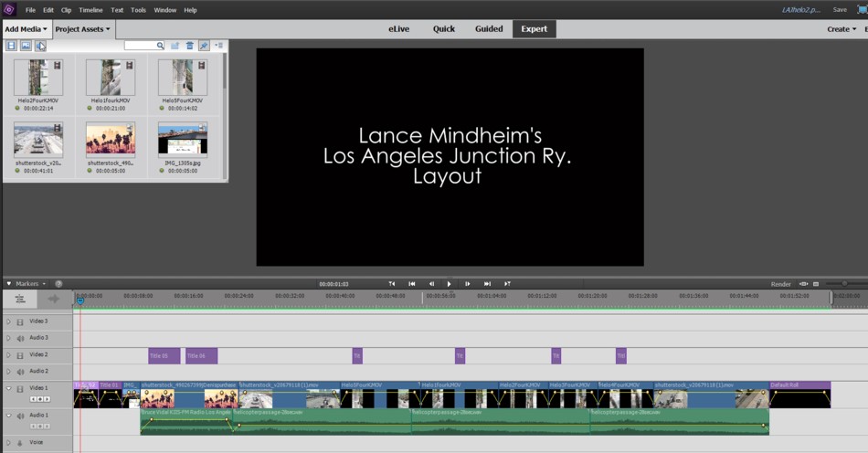Switch to the eLive tab
868x453 pixels.
point(398,28)
